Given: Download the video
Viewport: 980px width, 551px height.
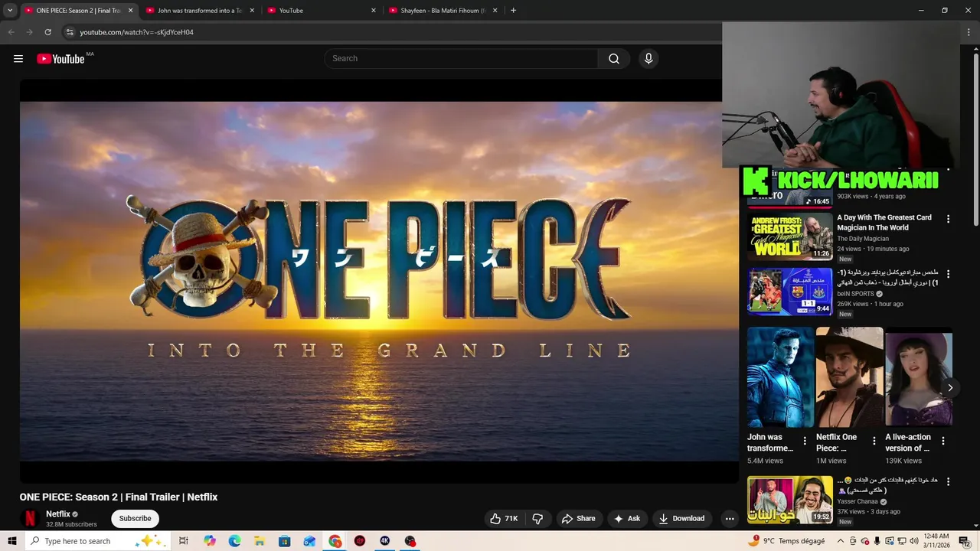Looking at the screenshot, I should [681, 519].
